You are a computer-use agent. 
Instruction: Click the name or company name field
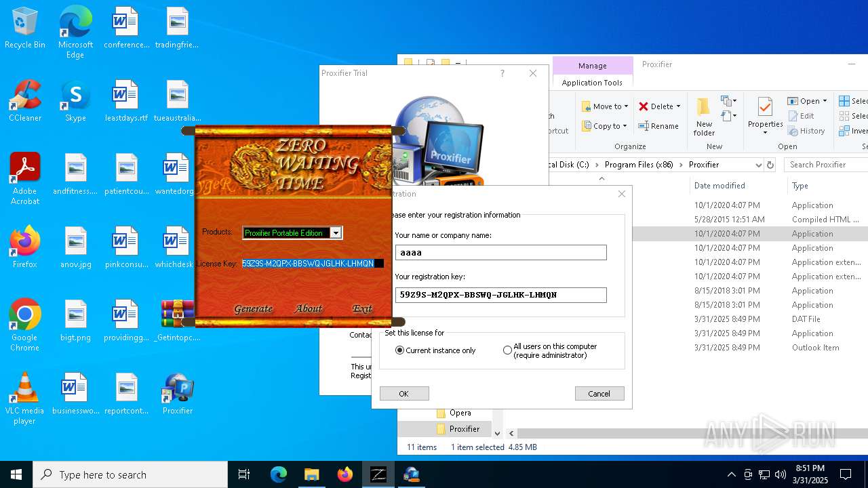[500, 253]
